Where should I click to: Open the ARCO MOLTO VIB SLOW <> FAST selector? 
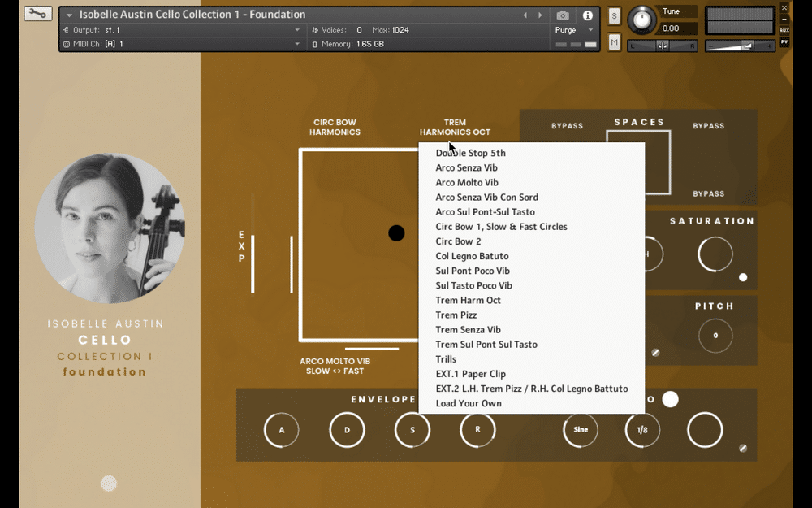335,366
